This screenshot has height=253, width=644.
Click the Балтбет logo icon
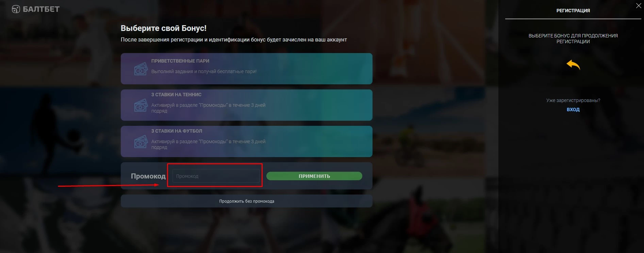pyautogui.click(x=16, y=9)
